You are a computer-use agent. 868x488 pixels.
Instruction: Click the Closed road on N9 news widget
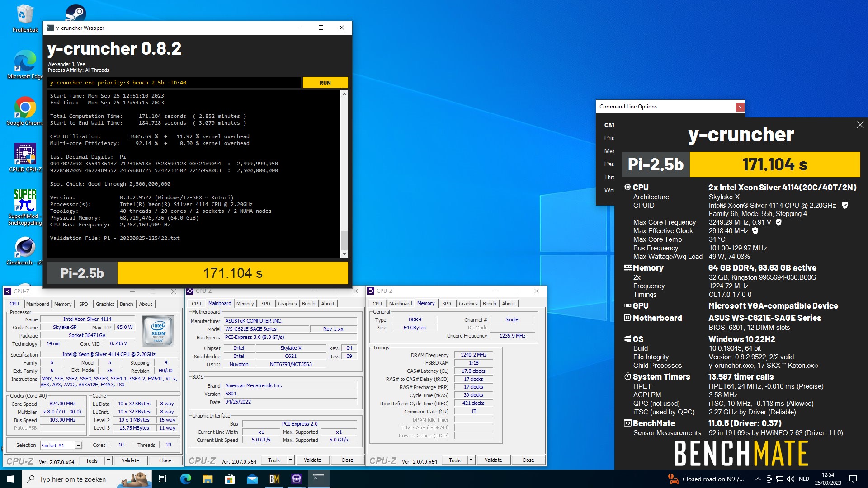tap(706, 479)
